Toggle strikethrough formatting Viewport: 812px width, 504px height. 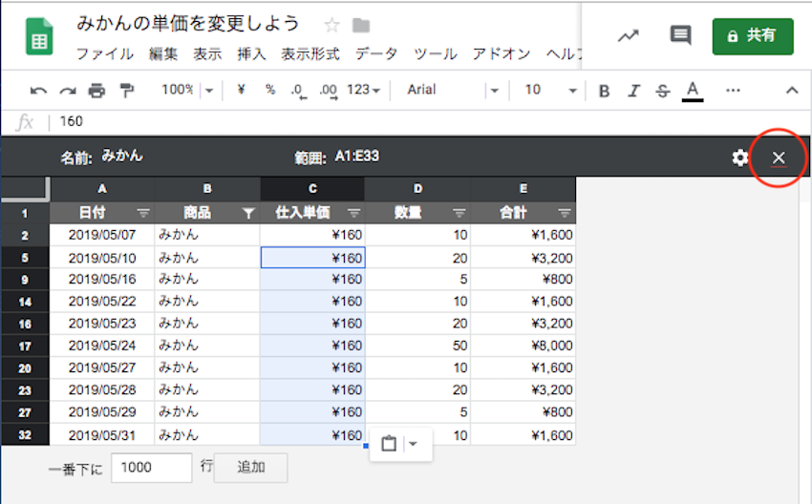coord(663,91)
